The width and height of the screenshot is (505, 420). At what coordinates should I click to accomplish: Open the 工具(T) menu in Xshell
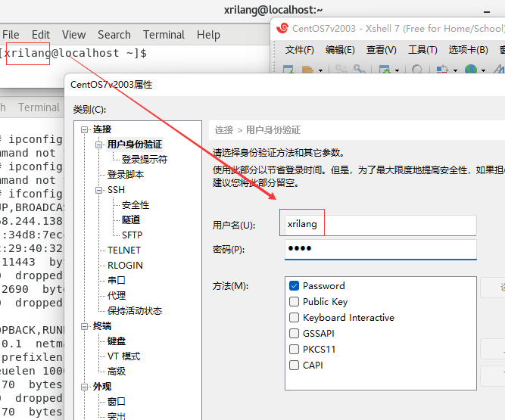(422, 50)
